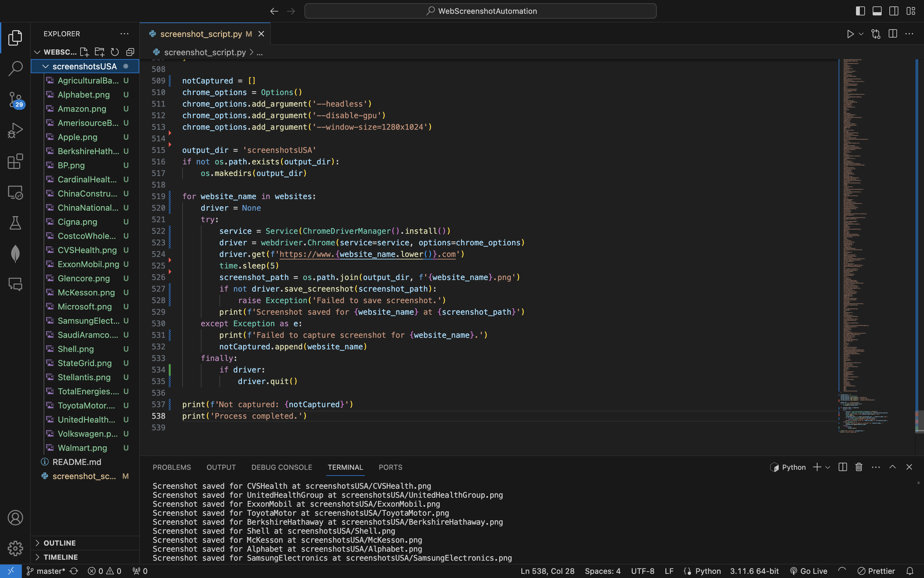Click the WebScreenshotAutomation command center search

pos(480,11)
